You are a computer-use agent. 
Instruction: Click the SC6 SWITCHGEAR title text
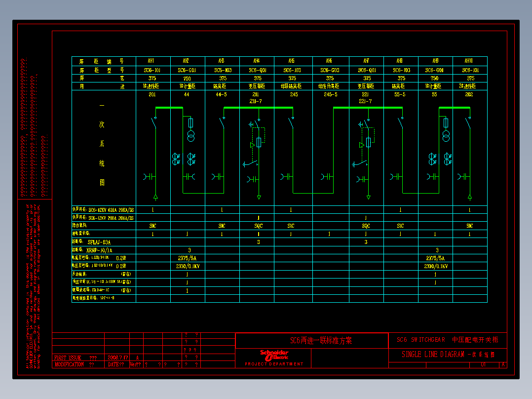(420, 340)
